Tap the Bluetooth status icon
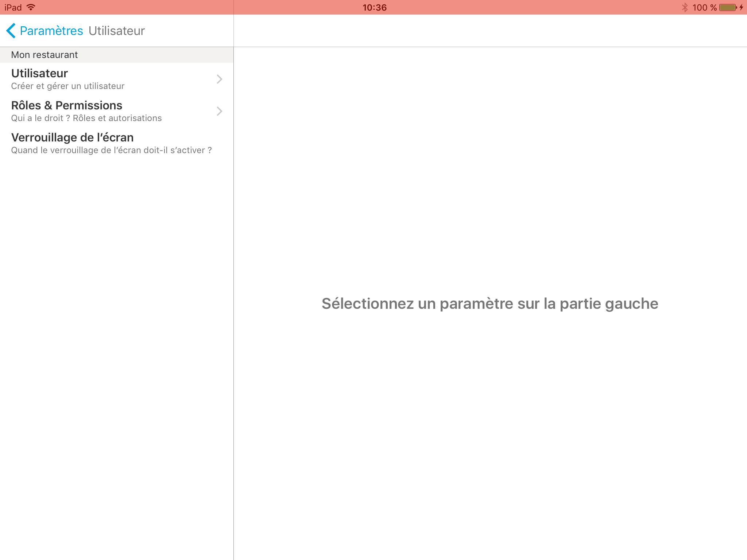Image resolution: width=747 pixels, height=560 pixels. (685, 7)
